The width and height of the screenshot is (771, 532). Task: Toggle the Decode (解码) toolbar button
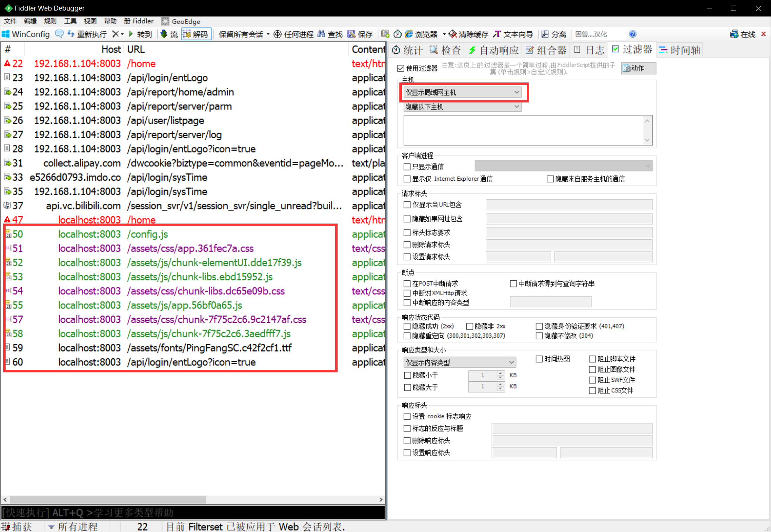pyautogui.click(x=196, y=34)
